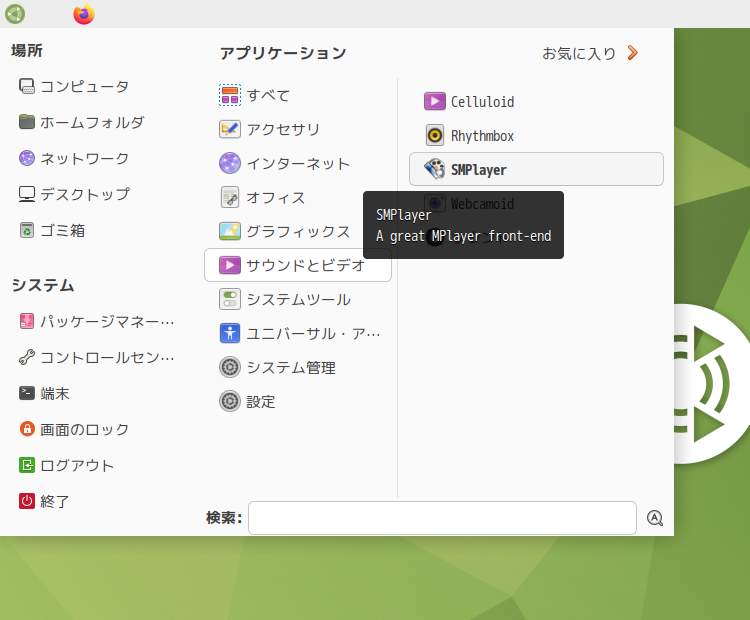The image size is (750, 620).
Task: Launch the SMPlayer entry by its name
Action: coord(479,170)
